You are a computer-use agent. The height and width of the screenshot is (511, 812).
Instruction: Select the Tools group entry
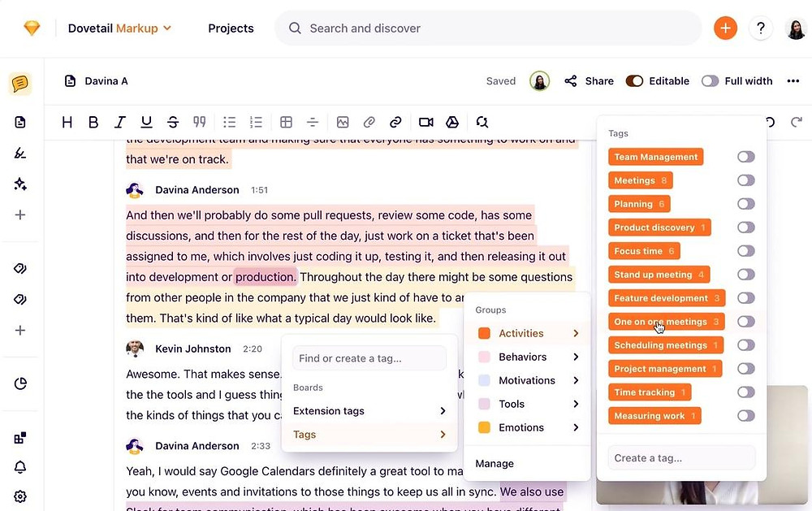point(527,404)
